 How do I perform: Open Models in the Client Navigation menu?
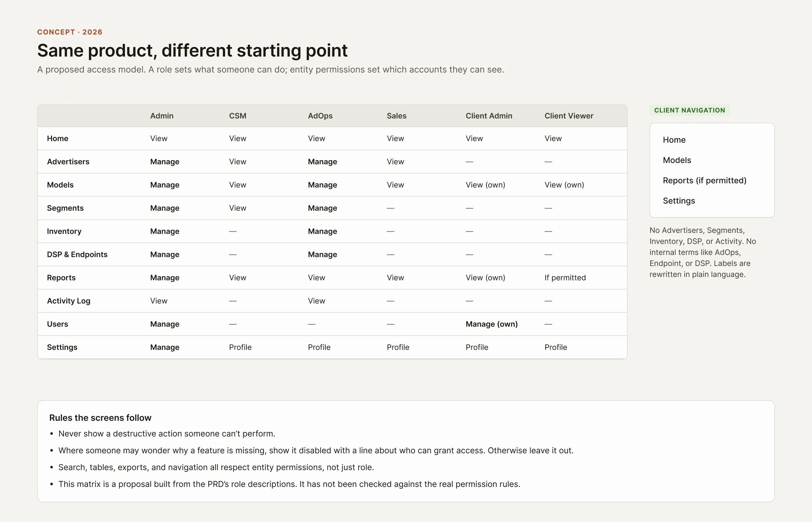click(677, 160)
